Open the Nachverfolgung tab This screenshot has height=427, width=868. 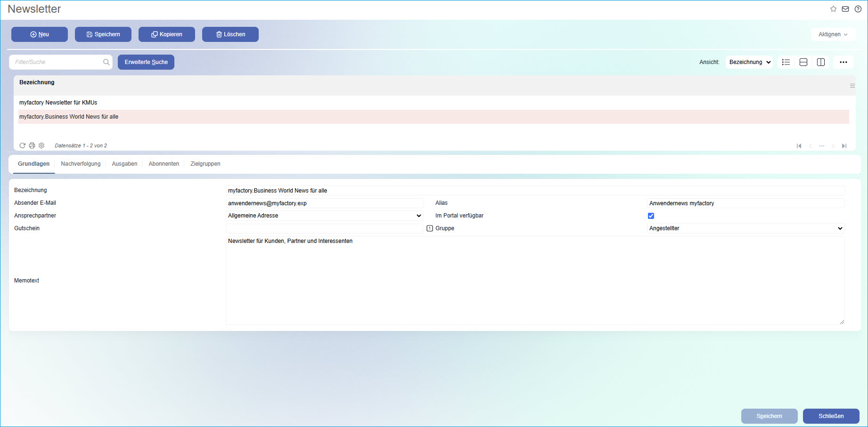pyautogui.click(x=81, y=164)
